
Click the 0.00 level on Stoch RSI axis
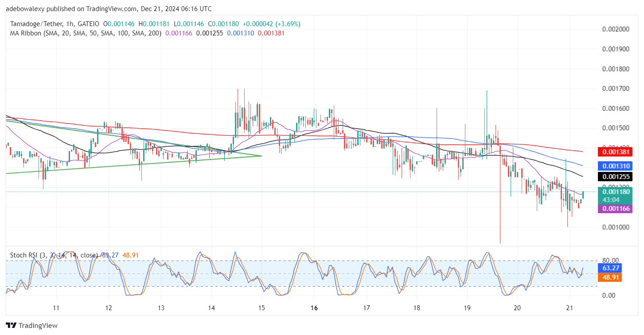(608, 296)
